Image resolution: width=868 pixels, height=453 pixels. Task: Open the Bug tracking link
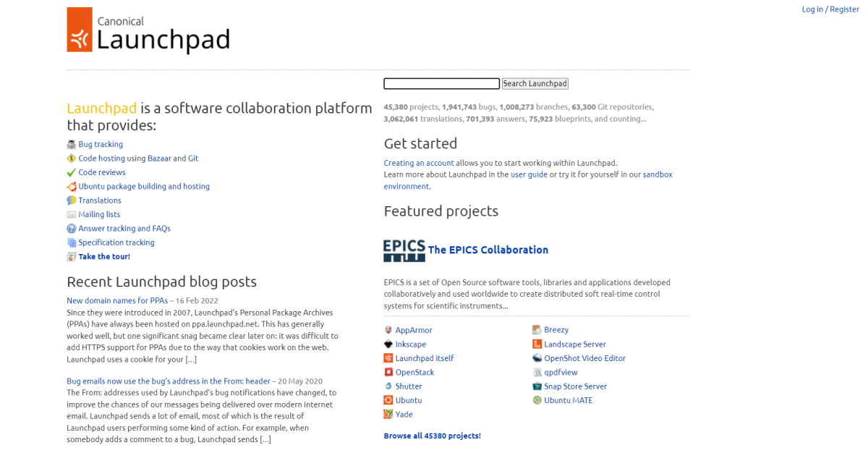tap(101, 145)
